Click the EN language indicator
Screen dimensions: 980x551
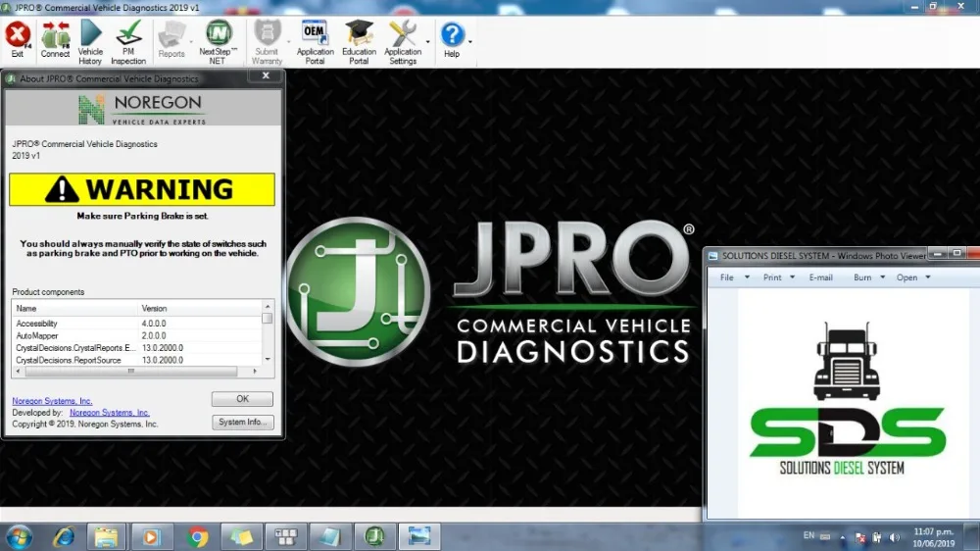[x=808, y=536]
